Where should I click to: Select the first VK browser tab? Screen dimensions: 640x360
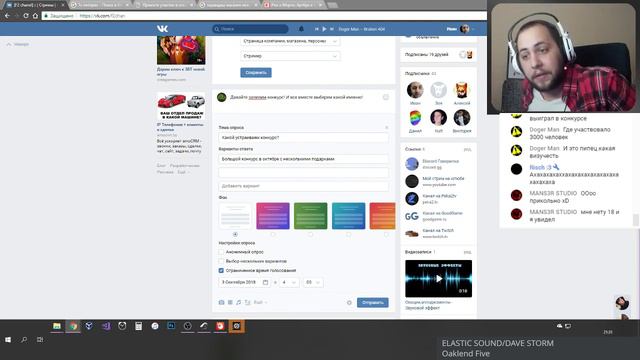click(35, 5)
